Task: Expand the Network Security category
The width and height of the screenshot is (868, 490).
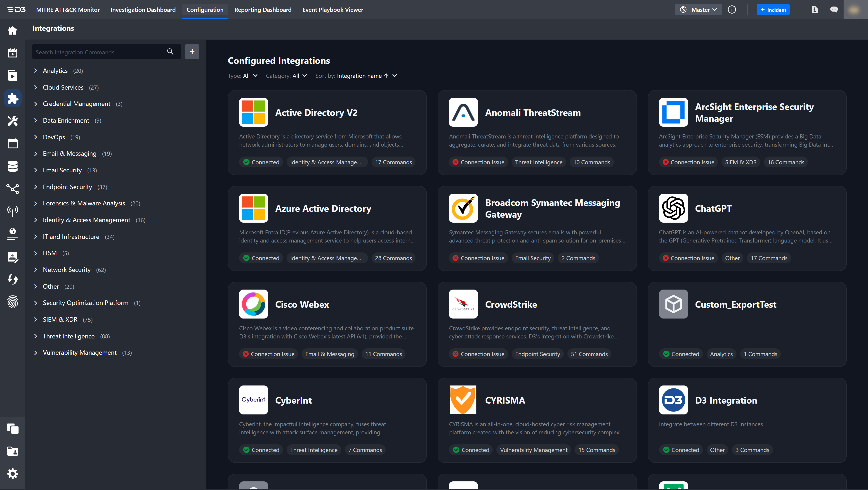Action: tap(36, 270)
